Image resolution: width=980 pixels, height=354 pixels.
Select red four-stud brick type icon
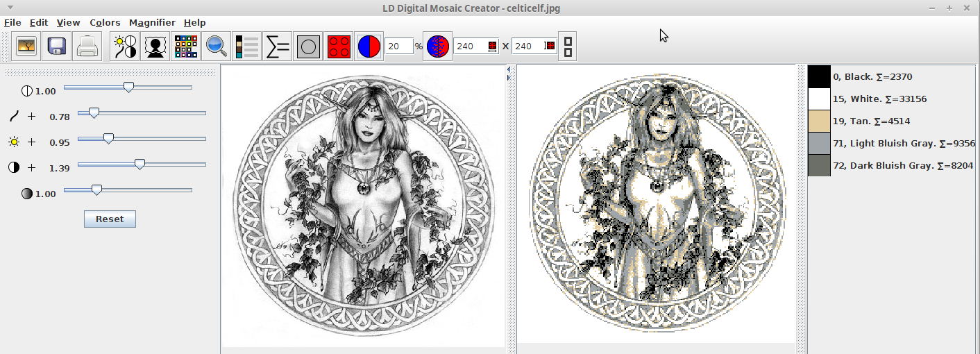338,47
